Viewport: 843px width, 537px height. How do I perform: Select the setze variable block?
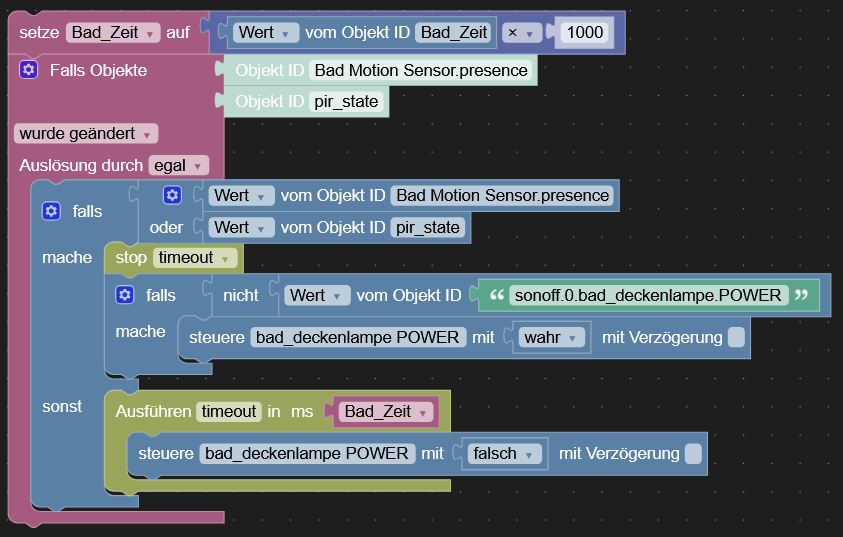[x=39, y=32]
